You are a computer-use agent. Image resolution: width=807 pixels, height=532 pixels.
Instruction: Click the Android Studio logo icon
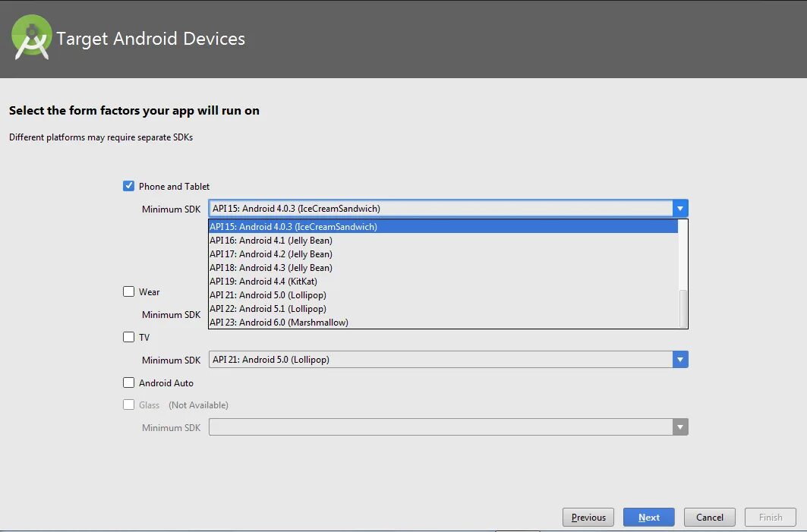(31, 37)
